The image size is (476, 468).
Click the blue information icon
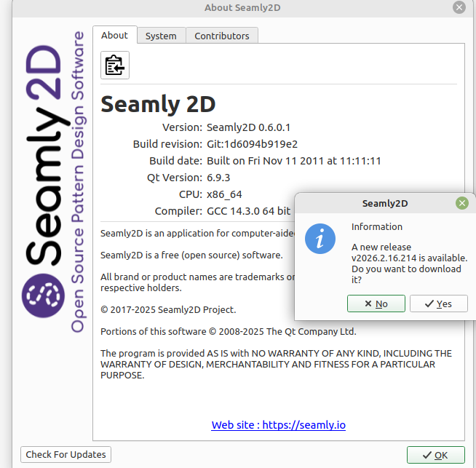click(x=320, y=239)
